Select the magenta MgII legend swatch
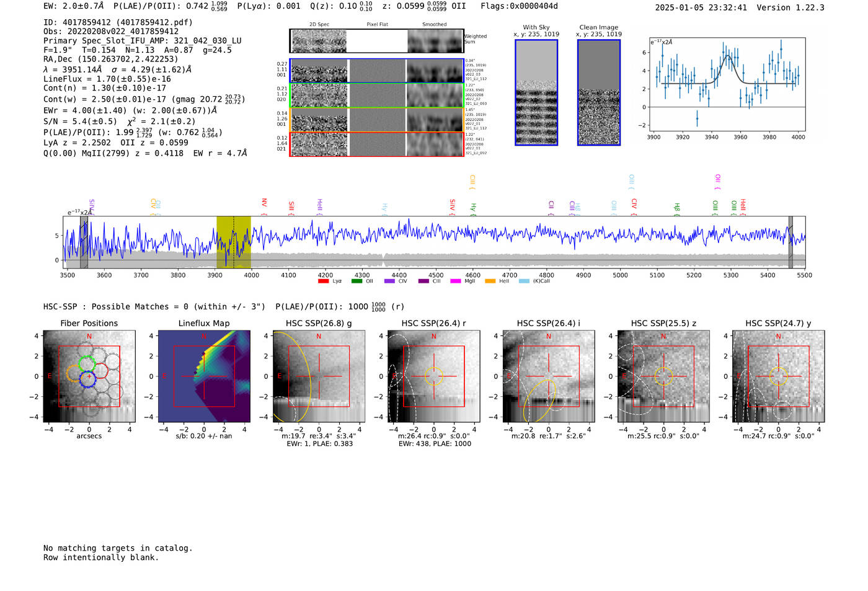 (456, 281)
